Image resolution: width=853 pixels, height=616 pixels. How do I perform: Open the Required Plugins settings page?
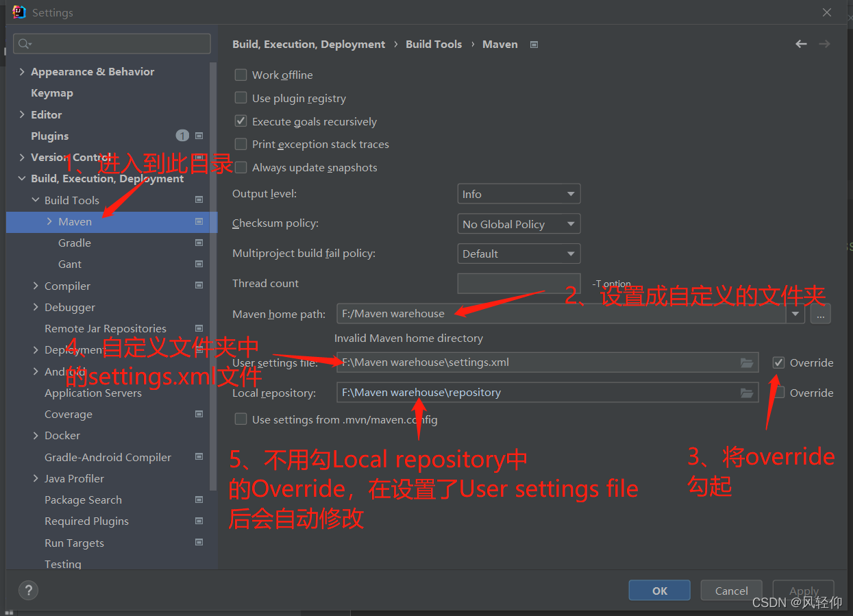coord(87,521)
